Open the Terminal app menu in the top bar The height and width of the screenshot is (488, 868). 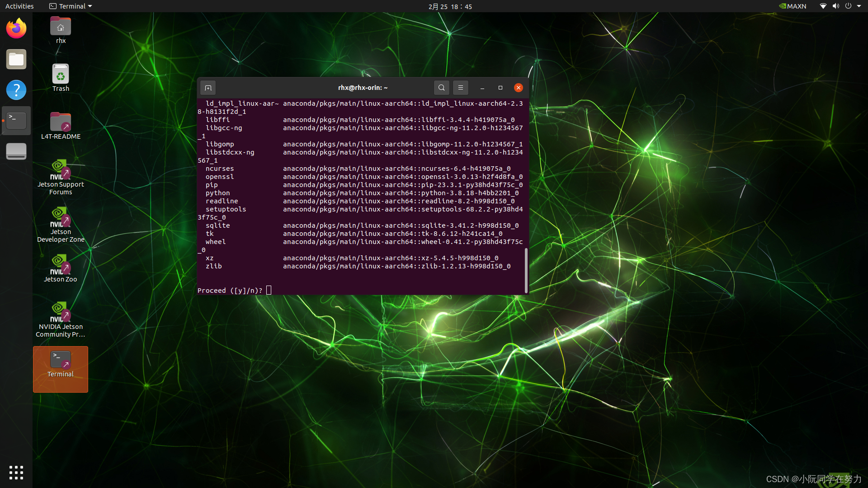pos(71,6)
